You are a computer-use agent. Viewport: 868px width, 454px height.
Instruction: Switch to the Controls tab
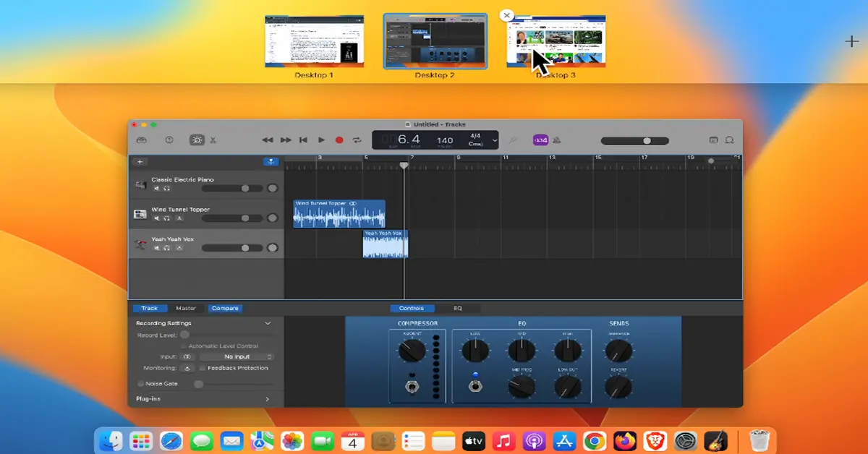point(412,308)
